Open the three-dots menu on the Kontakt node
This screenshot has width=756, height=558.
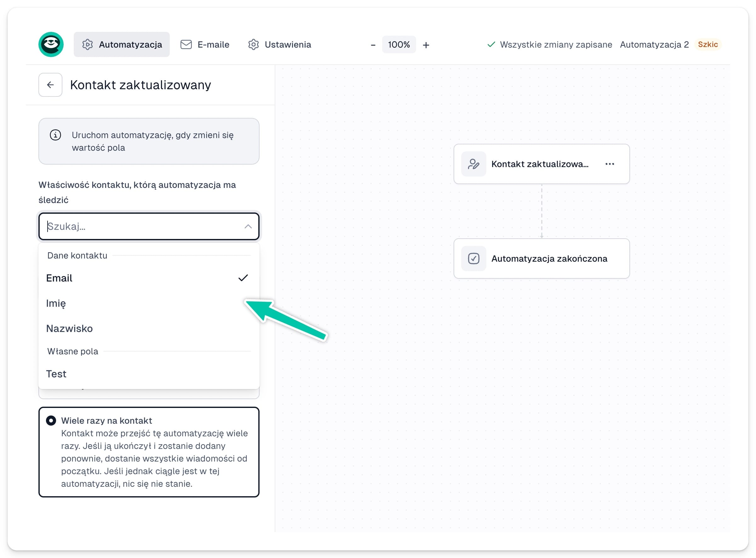[610, 164]
